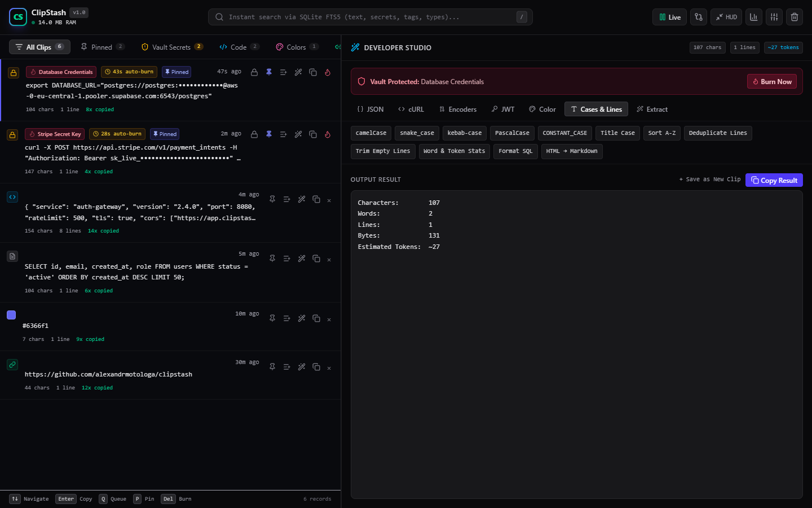Copy the SELECT SQL query clip
The width and height of the screenshot is (812, 508).
click(x=316, y=259)
